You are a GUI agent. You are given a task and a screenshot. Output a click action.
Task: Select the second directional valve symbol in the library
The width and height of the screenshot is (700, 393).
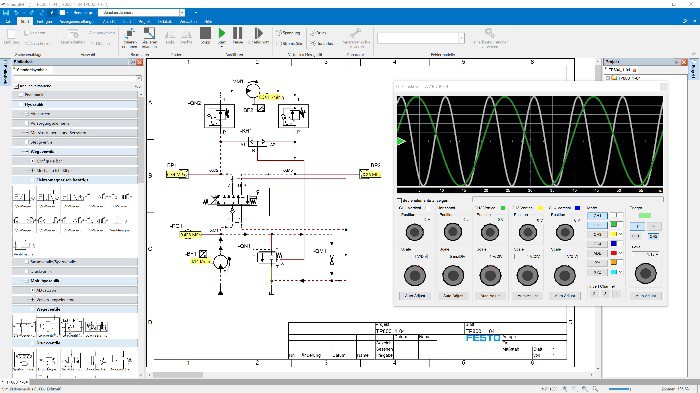coord(47,197)
